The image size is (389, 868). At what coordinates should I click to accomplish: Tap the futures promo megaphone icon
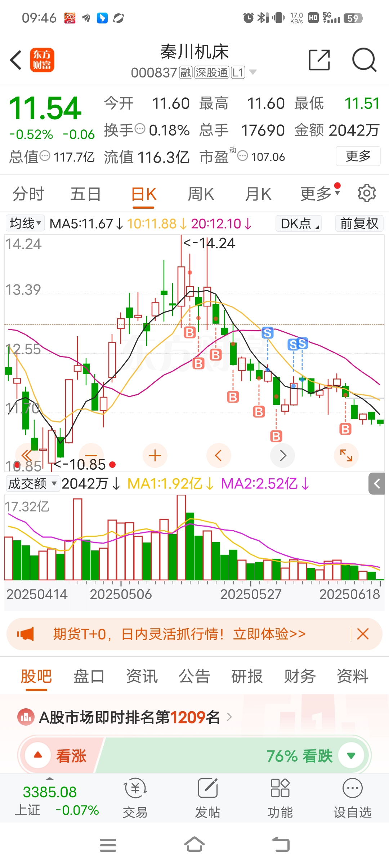click(26, 634)
